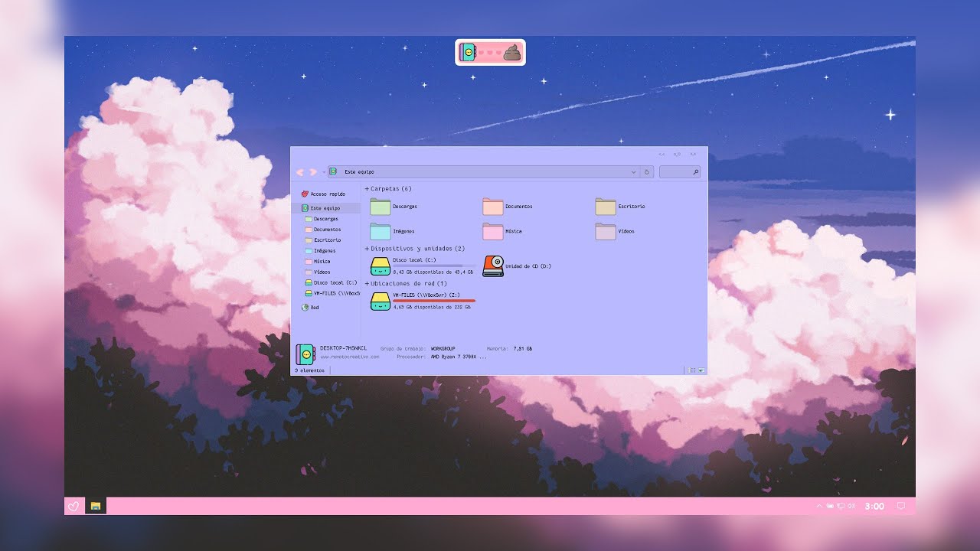980x551 pixels.
Task: Click the refresh button in address bar
Action: coord(647,172)
